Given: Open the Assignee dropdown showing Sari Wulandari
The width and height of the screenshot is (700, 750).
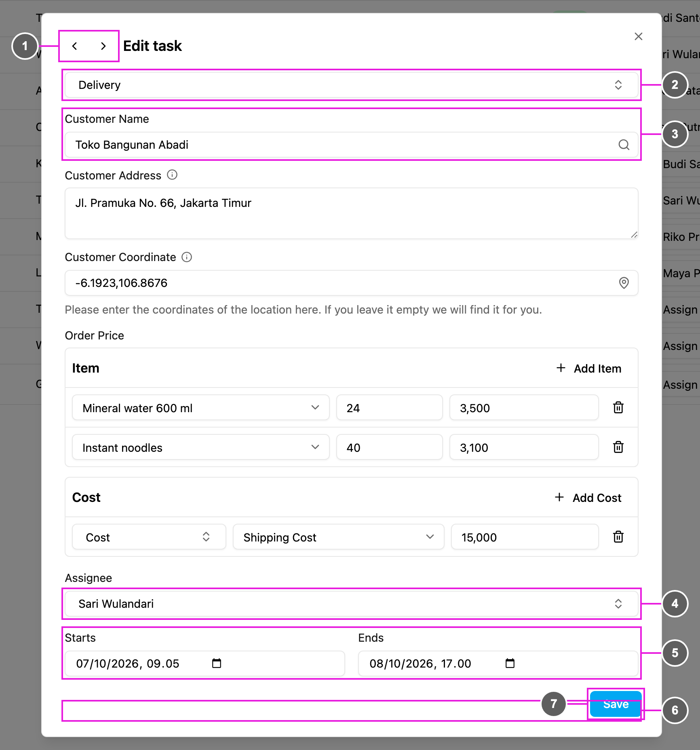Looking at the screenshot, I should pyautogui.click(x=352, y=604).
